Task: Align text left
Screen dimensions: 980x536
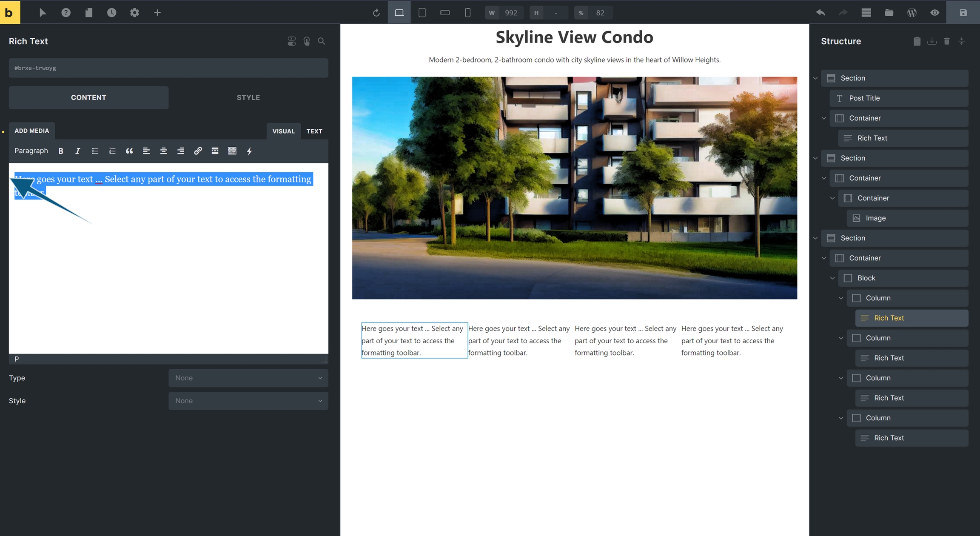Action: coord(146,151)
